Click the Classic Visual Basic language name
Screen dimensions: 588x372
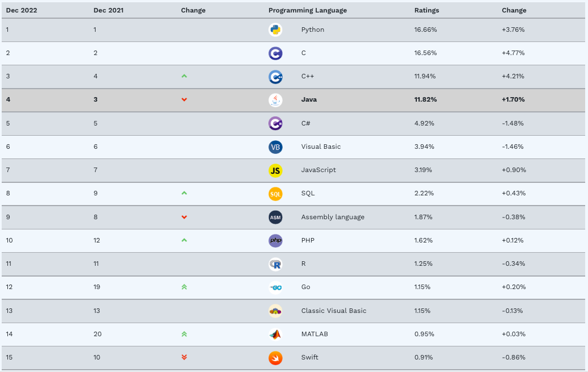[x=333, y=311]
